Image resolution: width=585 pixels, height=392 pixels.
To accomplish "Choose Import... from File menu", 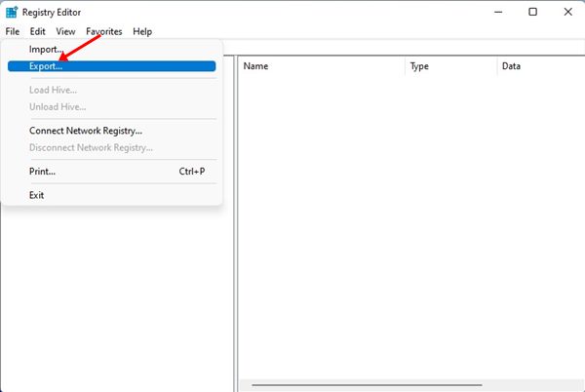I will click(111, 49).
